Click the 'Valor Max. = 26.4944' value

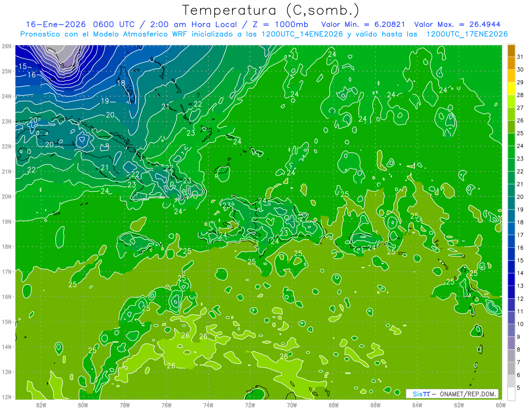458,24
